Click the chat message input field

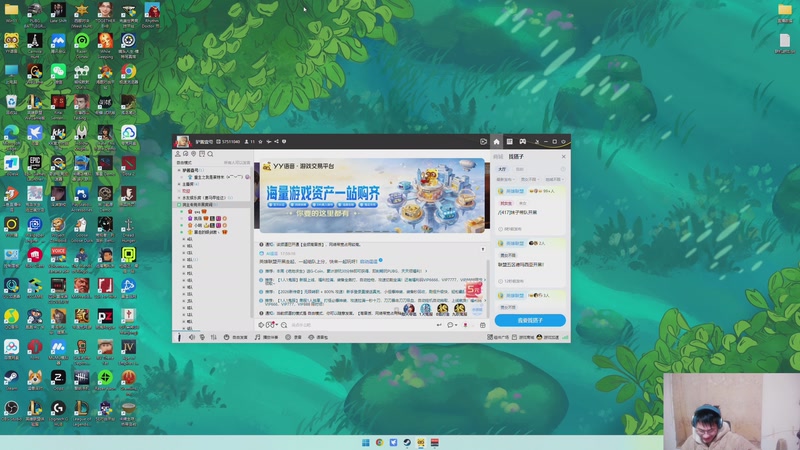(362, 325)
